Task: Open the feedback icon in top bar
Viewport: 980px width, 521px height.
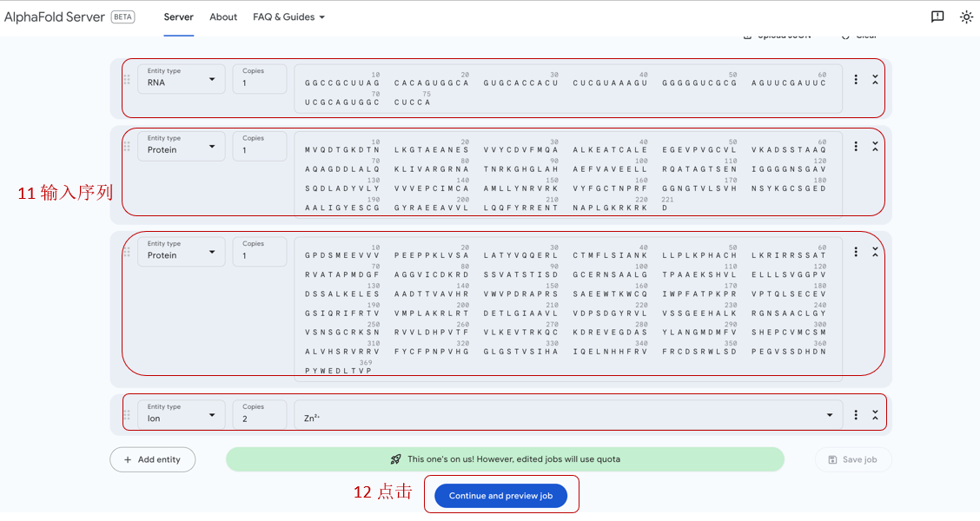Action: click(937, 16)
